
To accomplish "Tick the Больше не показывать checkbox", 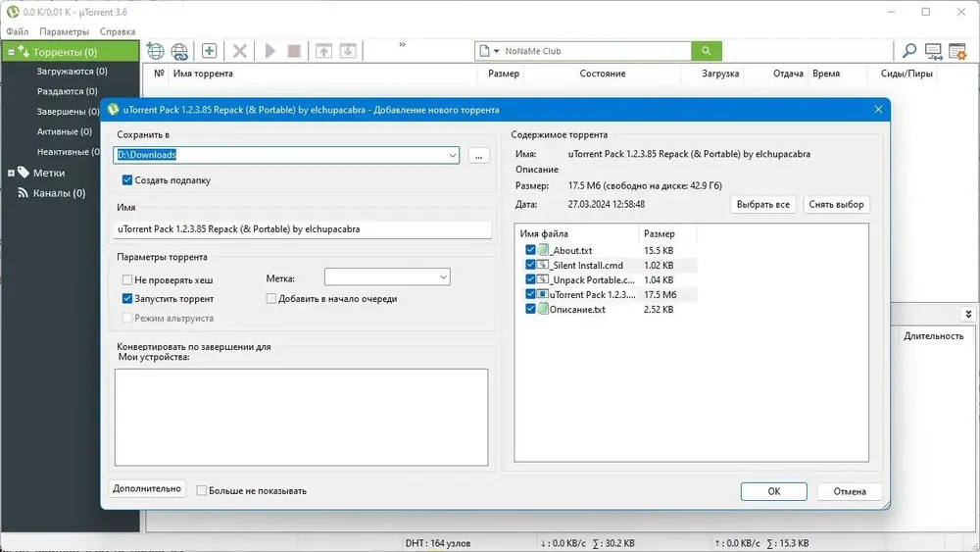I will 201,491.
